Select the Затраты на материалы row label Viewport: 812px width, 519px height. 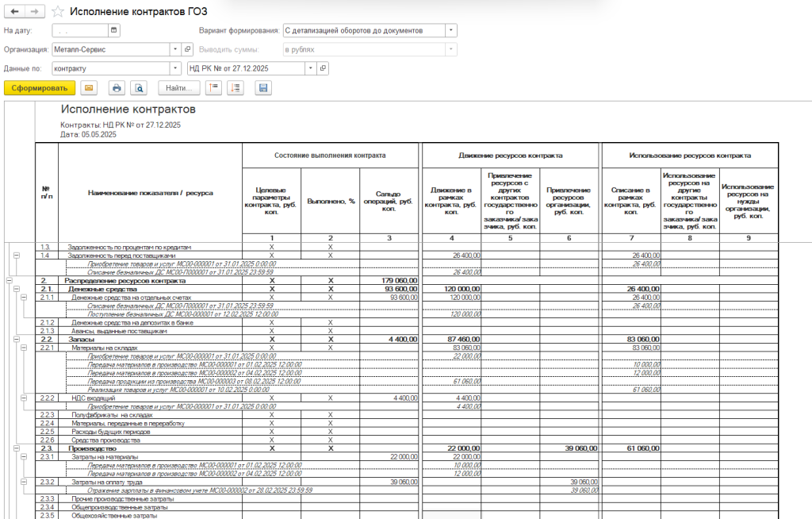[105, 457]
